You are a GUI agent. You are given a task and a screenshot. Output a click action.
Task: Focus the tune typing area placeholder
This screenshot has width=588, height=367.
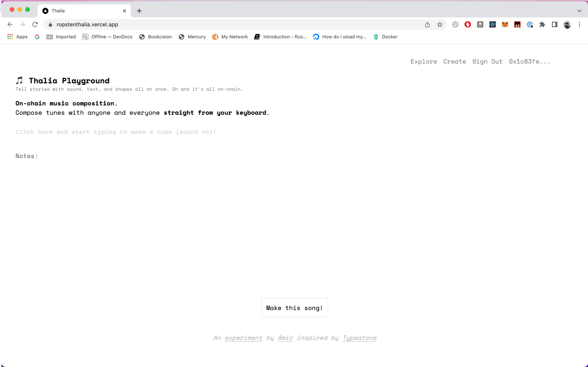116,132
